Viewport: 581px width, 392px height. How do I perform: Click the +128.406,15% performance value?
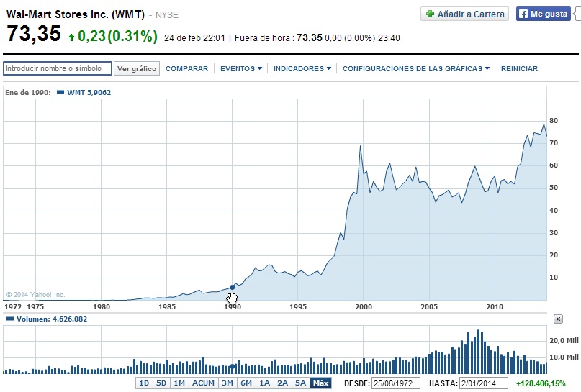pyautogui.click(x=541, y=383)
